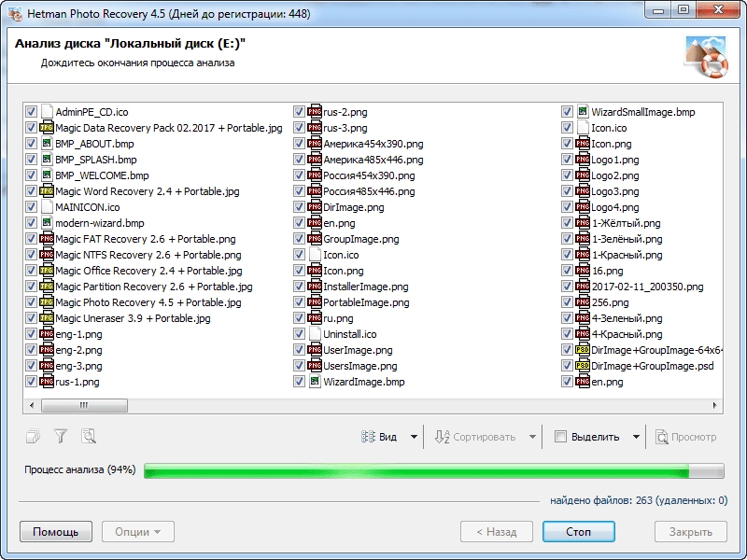Click the DirImage.png file icon
Viewport: 747px width, 560px height.
[315, 207]
